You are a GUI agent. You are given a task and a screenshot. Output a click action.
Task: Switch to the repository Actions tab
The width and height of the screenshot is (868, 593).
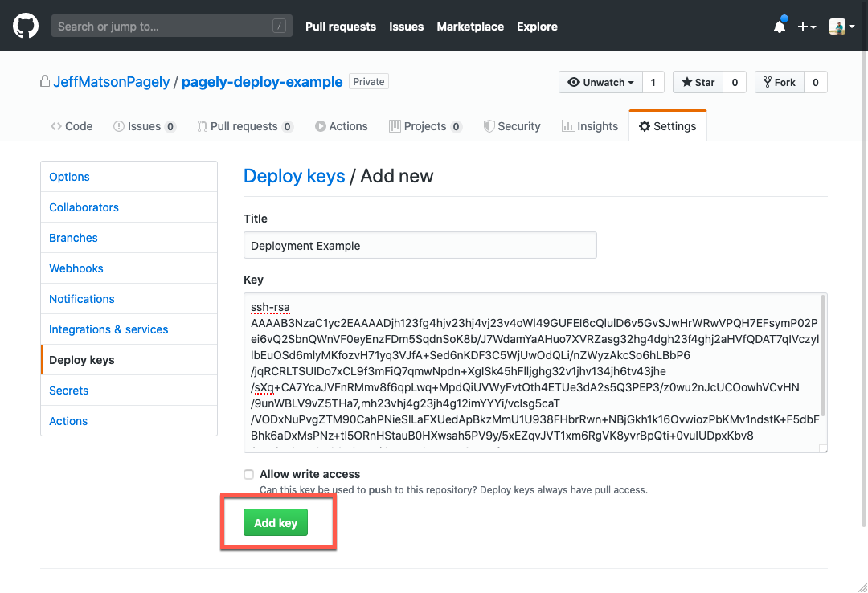(341, 126)
